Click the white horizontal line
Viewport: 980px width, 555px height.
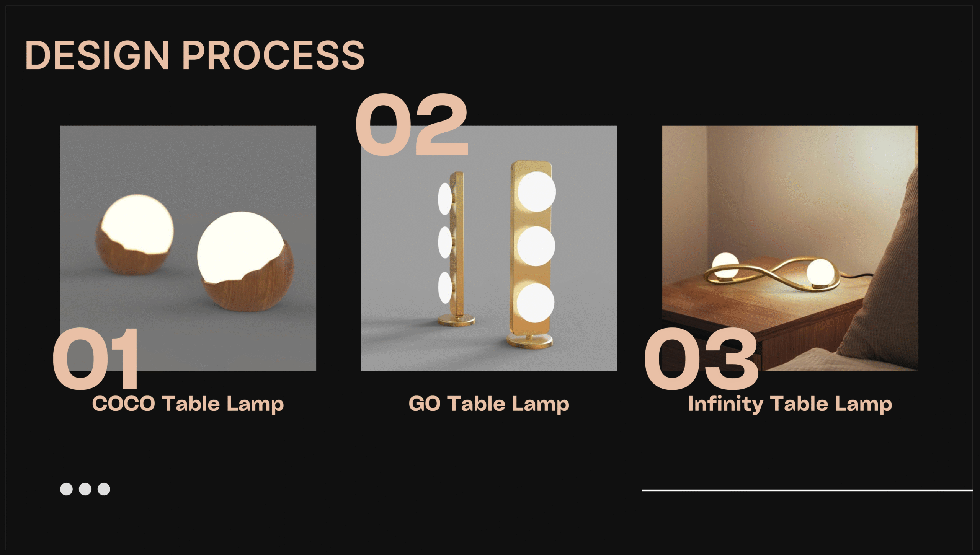click(x=807, y=490)
